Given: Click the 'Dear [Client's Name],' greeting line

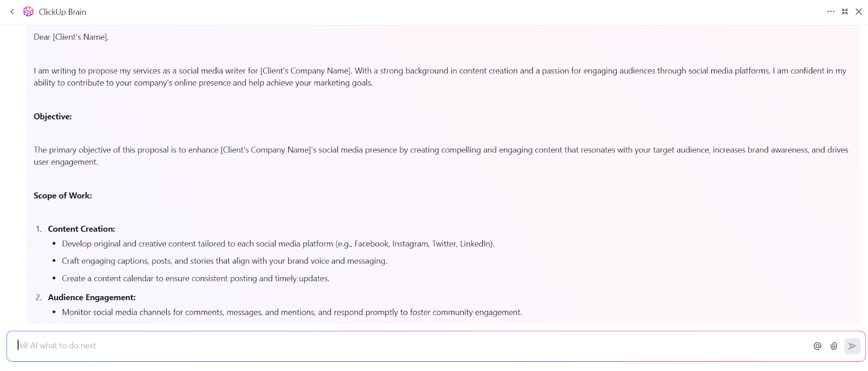Looking at the screenshot, I should (71, 37).
